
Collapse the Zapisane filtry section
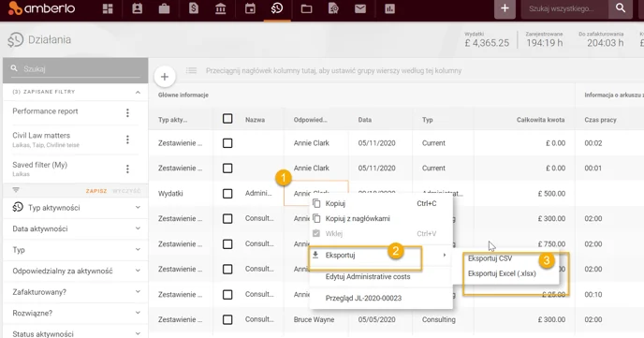(138, 92)
